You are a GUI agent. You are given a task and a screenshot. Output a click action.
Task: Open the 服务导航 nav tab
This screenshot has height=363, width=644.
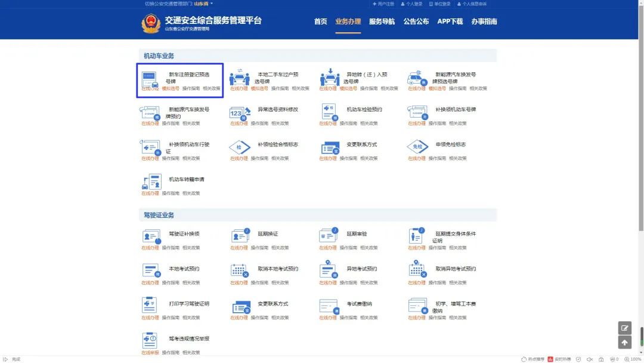[382, 21]
